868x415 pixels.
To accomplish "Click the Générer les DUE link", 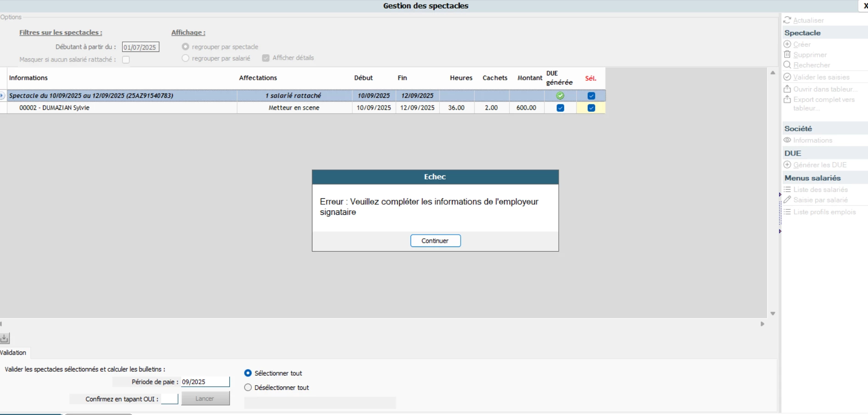I will tap(820, 165).
